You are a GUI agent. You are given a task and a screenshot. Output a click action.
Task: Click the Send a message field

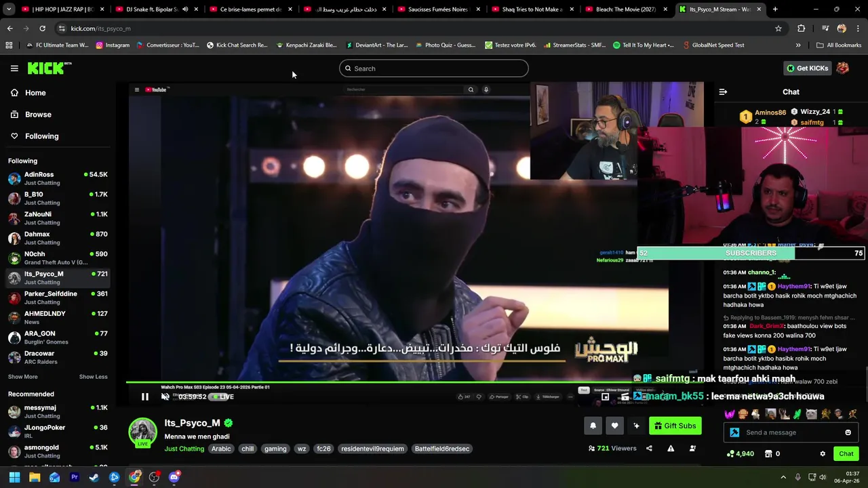792,432
